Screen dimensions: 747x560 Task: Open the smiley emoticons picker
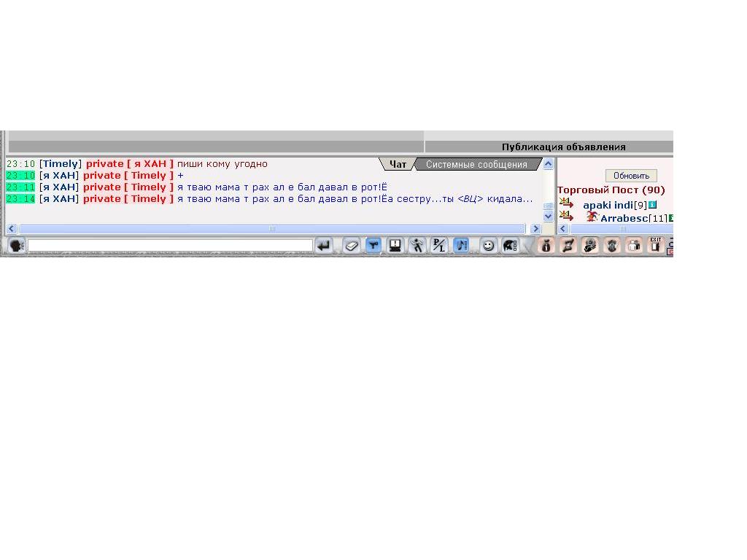(488, 246)
